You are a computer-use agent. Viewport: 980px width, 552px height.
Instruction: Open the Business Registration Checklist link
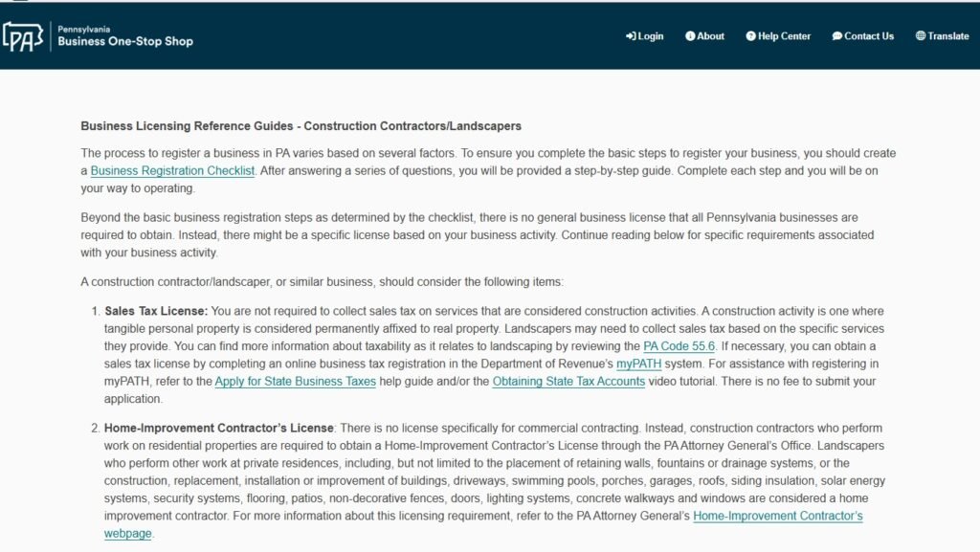tap(172, 169)
